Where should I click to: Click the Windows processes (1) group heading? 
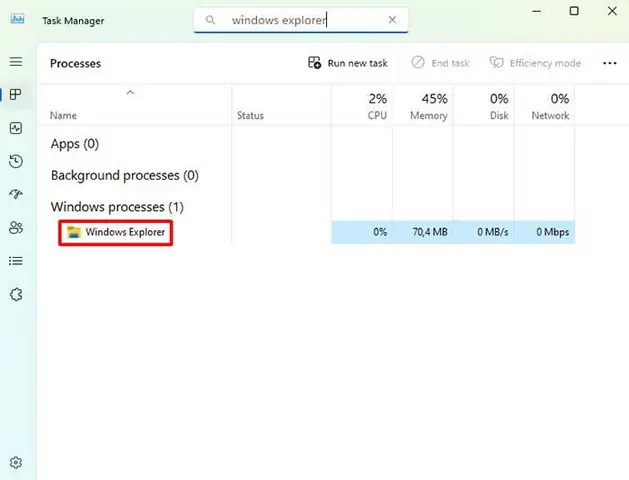[x=117, y=207]
